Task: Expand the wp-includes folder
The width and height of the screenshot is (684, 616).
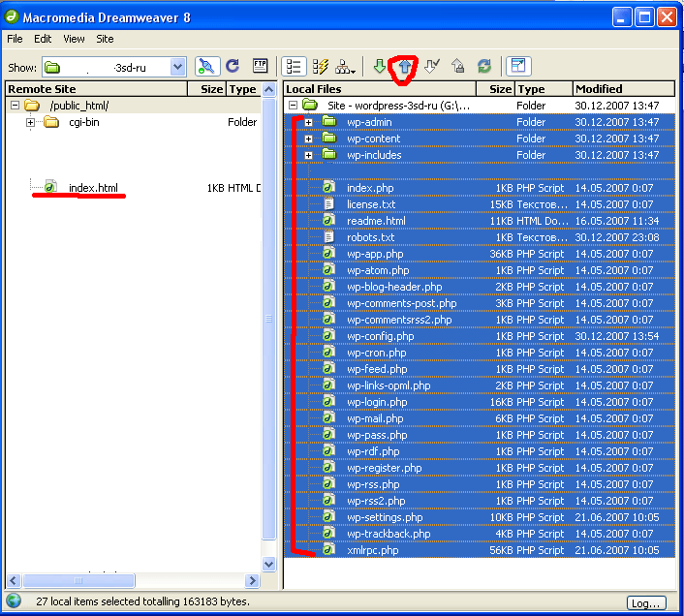Action: [308, 156]
